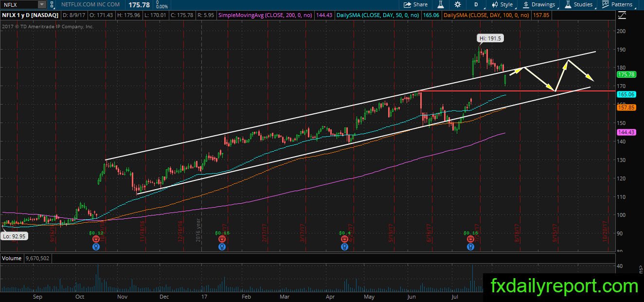Click the NFLX symbol entry field
The width and height of the screenshot is (644, 302).
(x=19, y=4)
